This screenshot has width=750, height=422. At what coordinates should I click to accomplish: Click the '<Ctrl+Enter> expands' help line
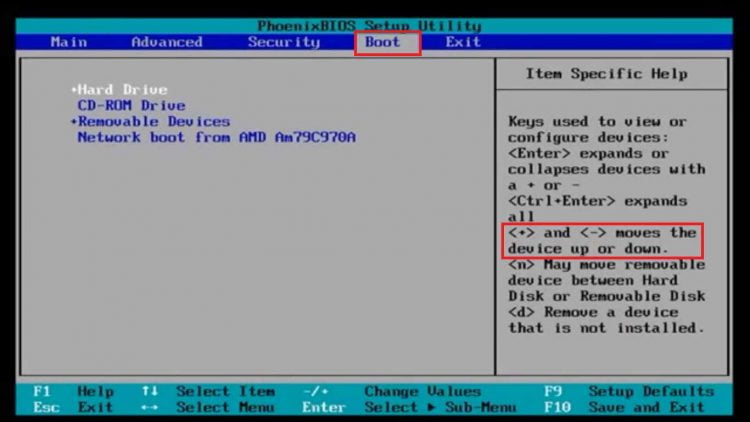tap(597, 201)
